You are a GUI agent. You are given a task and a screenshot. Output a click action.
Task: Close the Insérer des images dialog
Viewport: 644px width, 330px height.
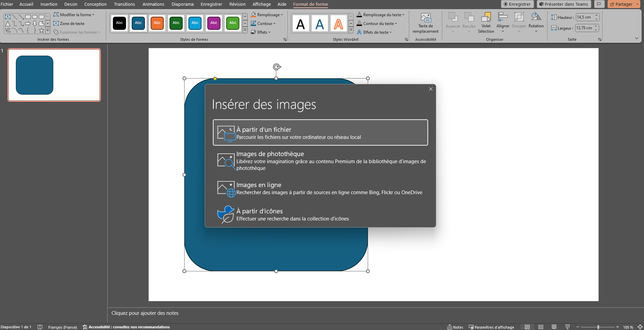(x=431, y=89)
